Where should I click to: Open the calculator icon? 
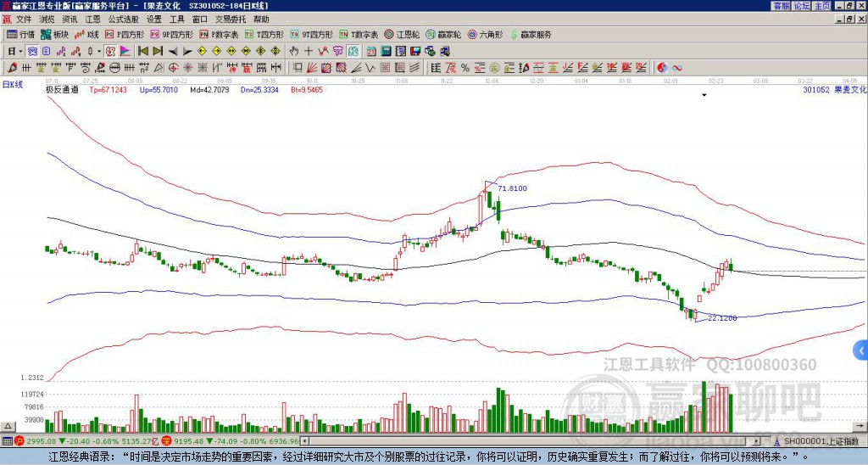387,52
